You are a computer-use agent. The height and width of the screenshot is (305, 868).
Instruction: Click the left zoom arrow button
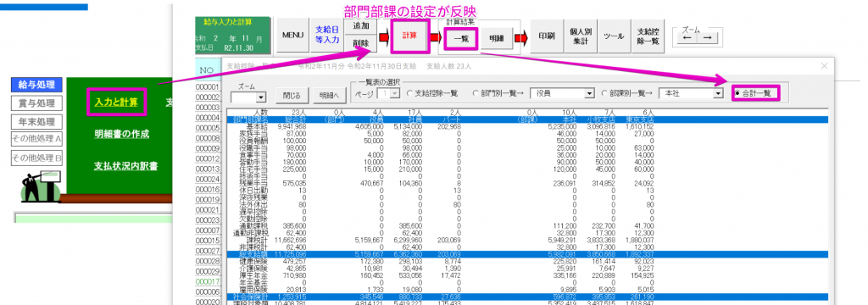click(687, 38)
